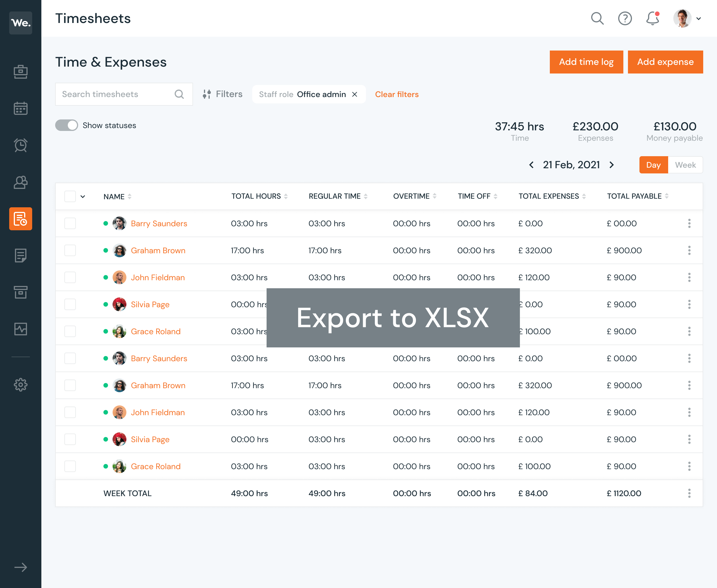Navigate to previous day using left arrow
The height and width of the screenshot is (588, 717).
click(531, 165)
